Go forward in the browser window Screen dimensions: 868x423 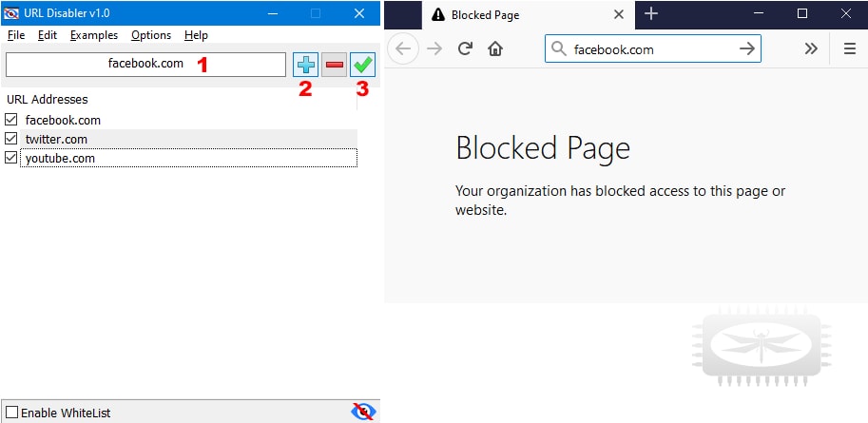(434, 48)
